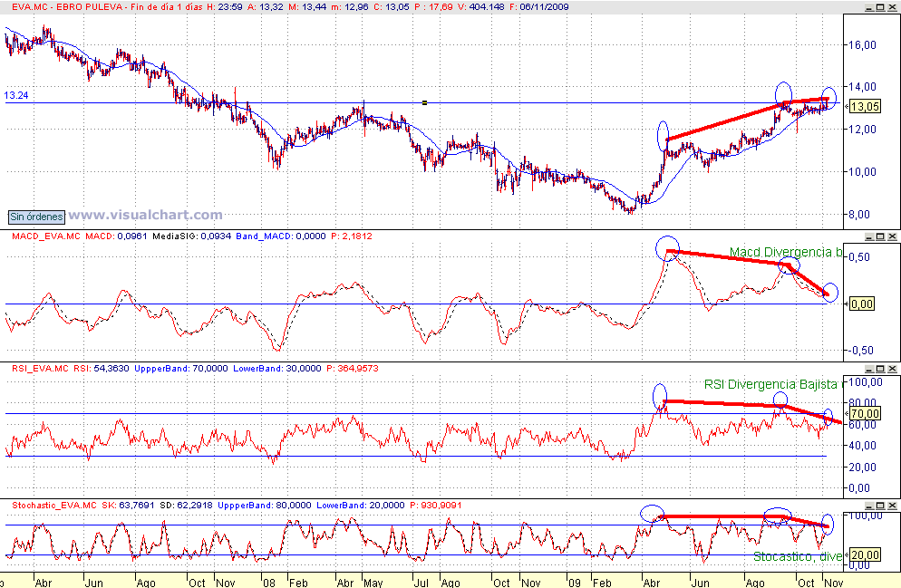
Task: Close the MACD indicator panel
Action: coord(892,236)
